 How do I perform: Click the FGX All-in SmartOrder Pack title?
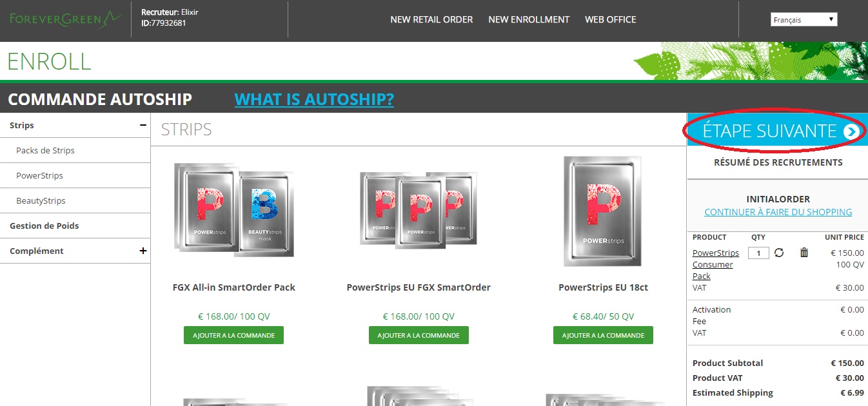234,287
